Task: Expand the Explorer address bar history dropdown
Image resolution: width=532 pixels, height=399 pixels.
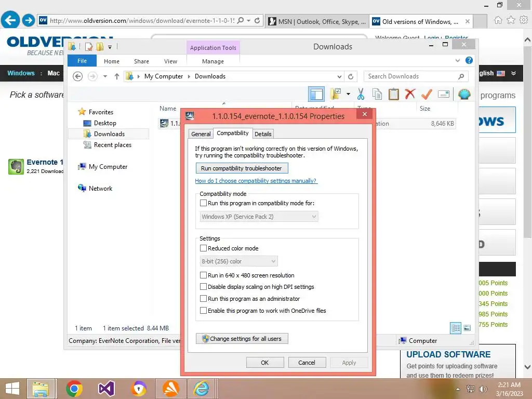Action: point(339,76)
